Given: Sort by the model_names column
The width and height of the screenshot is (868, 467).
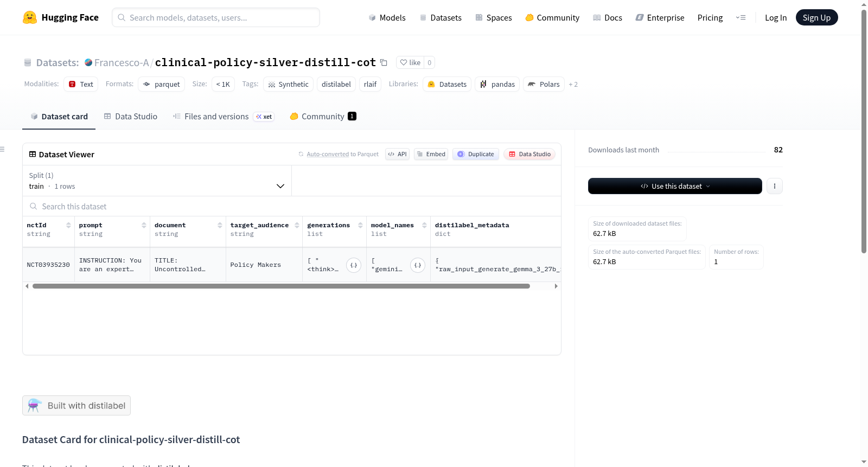Looking at the screenshot, I should click(424, 225).
